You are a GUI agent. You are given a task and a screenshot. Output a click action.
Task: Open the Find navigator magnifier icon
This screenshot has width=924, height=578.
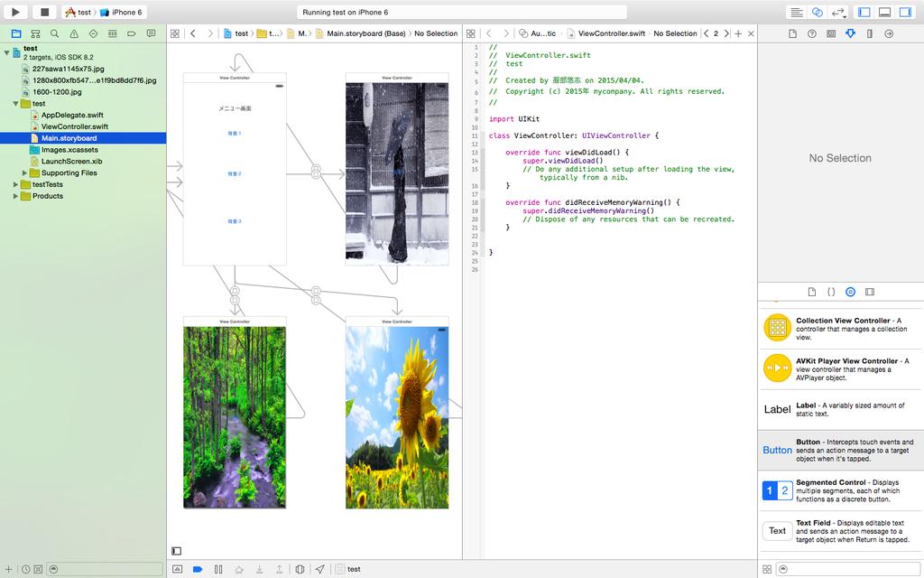click(x=54, y=33)
